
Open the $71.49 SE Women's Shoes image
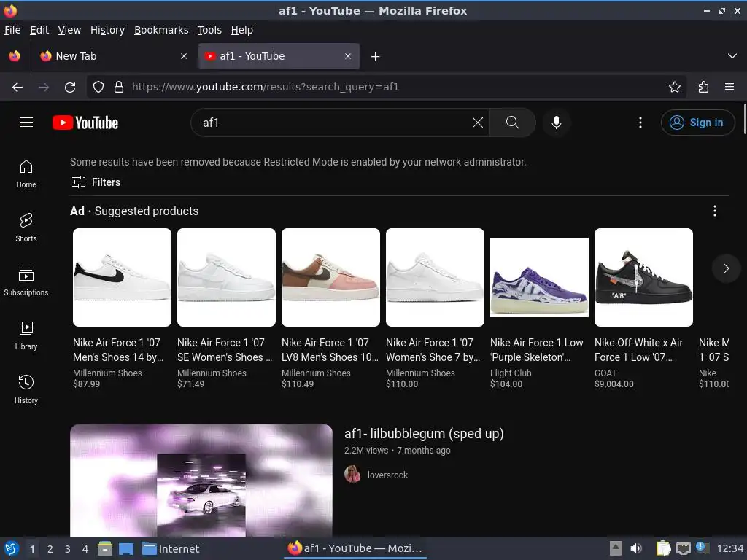click(x=226, y=277)
